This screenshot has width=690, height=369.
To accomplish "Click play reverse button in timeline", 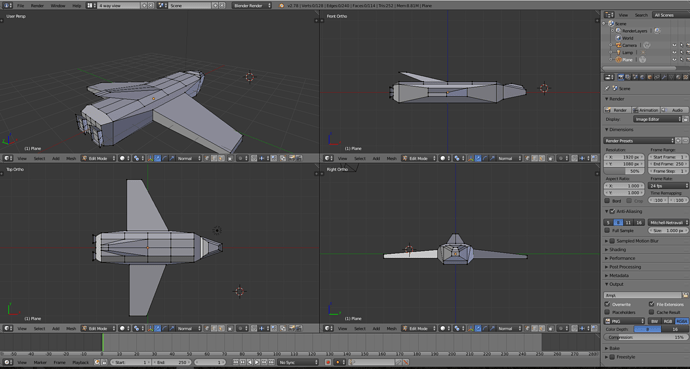I will coord(250,362).
